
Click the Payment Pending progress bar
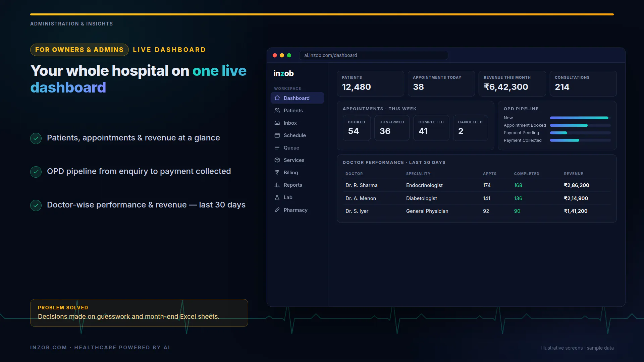coord(580,133)
